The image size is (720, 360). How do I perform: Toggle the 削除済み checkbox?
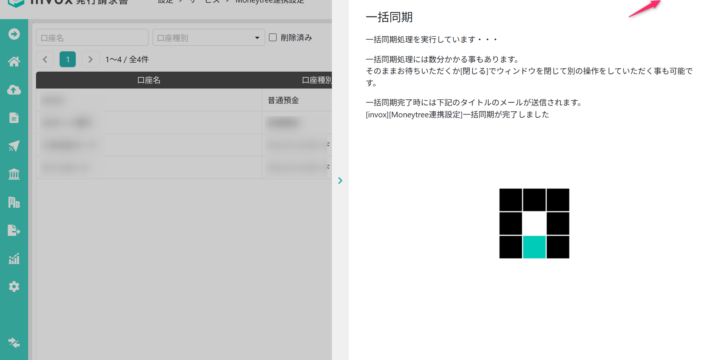pyautogui.click(x=273, y=37)
